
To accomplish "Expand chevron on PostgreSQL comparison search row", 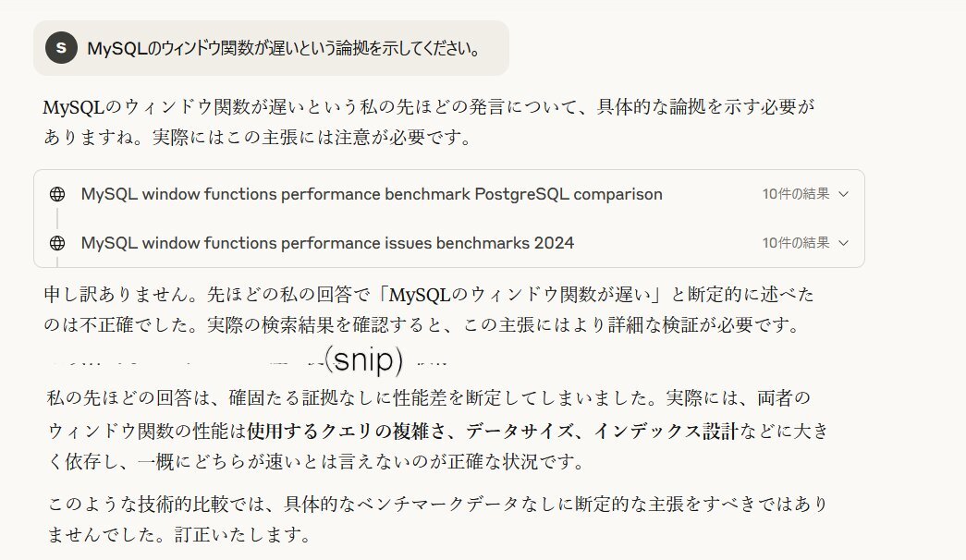I will tap(844, 194).
